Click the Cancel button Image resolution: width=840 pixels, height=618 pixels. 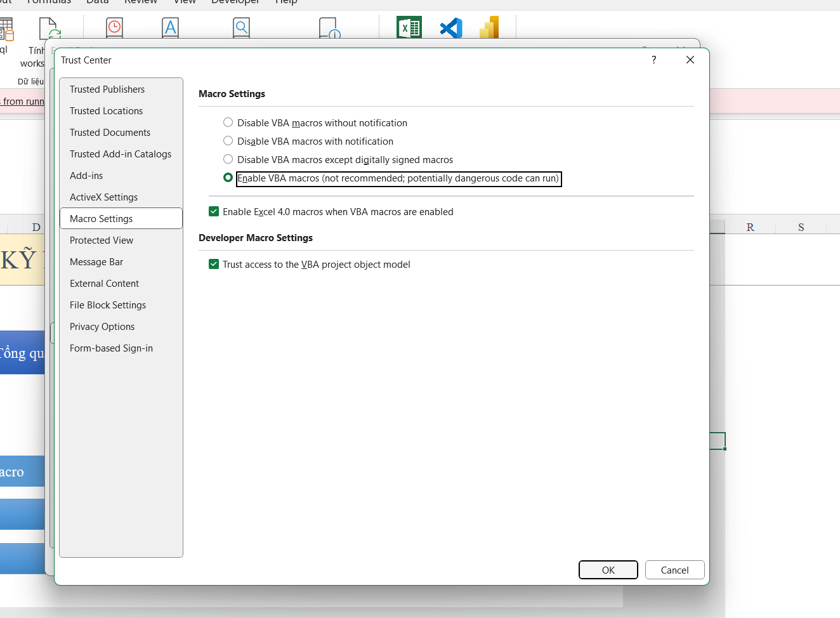click(674, 570)
